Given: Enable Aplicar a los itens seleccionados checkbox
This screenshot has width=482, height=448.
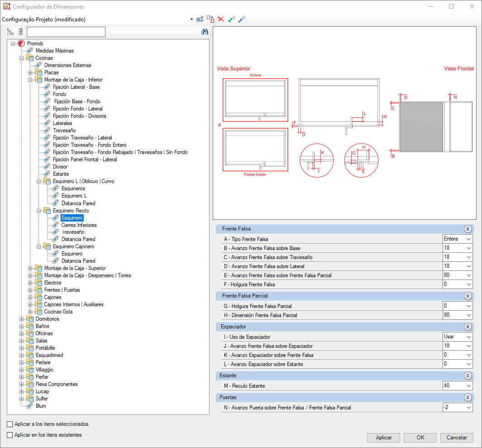Looking at the screenshot, I should coord(10,424).
